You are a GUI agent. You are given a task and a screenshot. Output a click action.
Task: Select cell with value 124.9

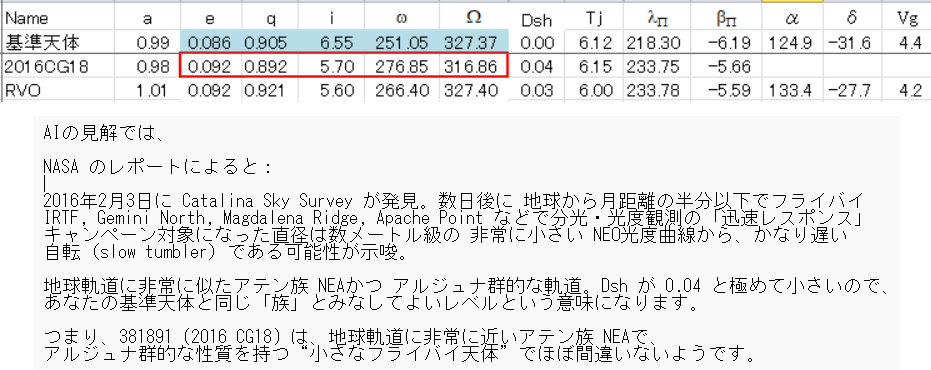(791, 42)
